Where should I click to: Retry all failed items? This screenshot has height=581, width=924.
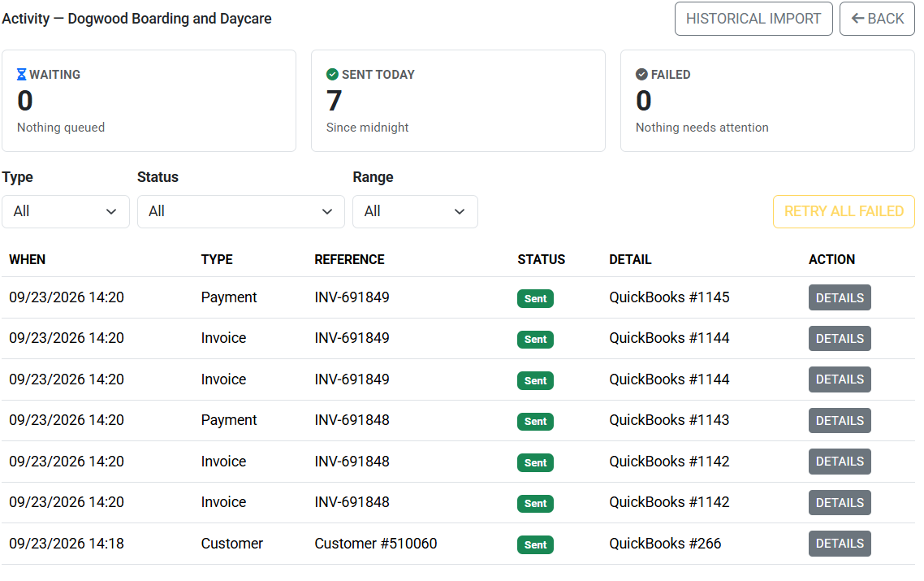pos(844,212)
